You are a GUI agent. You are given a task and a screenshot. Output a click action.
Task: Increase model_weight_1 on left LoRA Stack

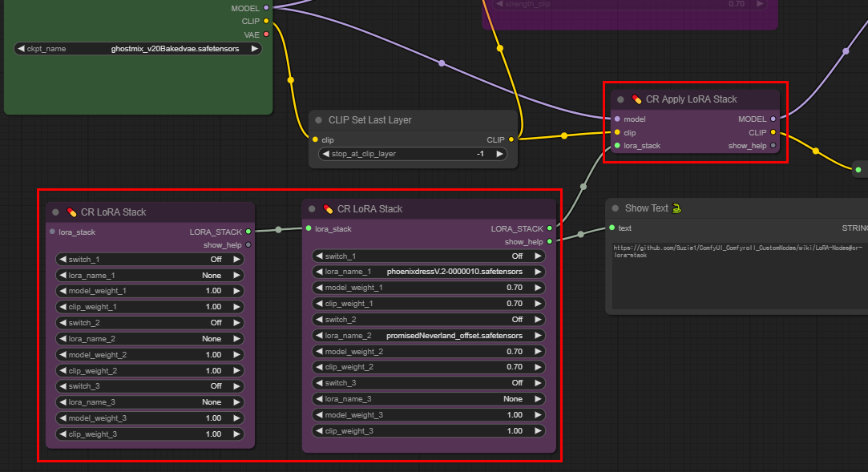[237, 291]
